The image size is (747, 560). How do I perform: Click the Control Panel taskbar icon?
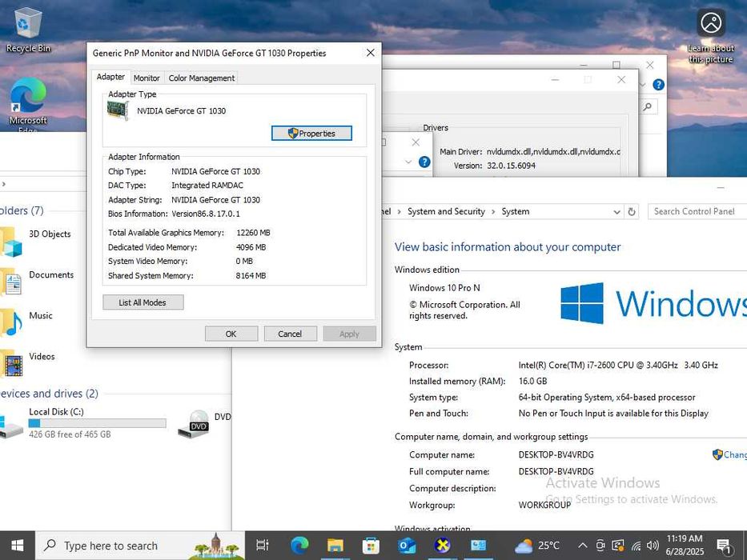click(x=478, y=546)
